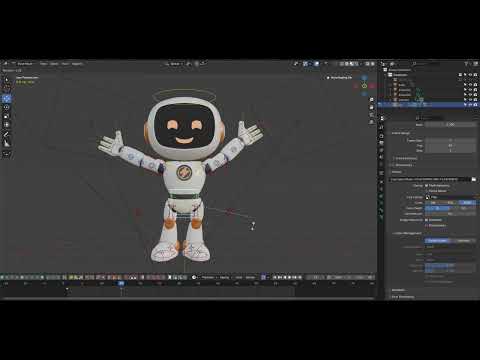Expand the Metadata panel
Viewport: 480px width, 360px height.
click(x=398, y=290)
